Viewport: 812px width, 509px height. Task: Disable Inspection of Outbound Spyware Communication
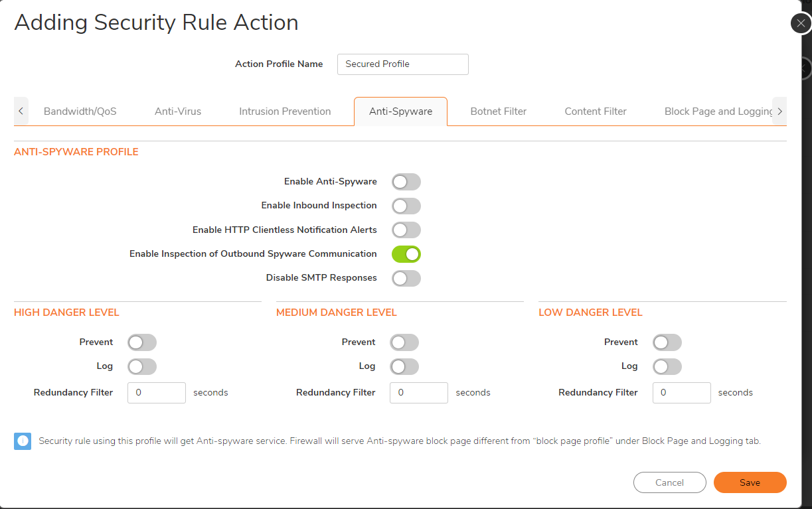click(406, 254)
